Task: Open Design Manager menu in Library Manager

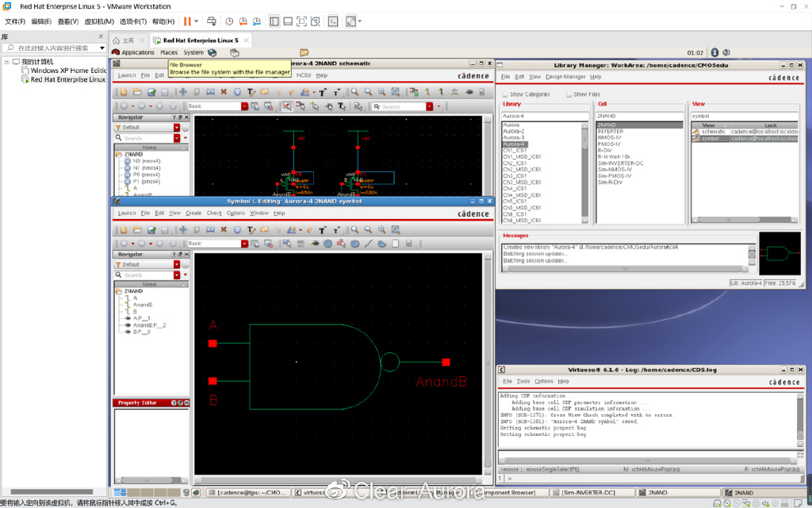Action: tap(565, 77)
